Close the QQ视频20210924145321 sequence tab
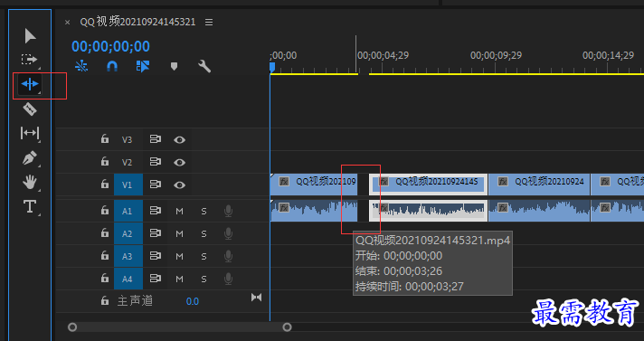This screenshot has height=341, width=644. (x=67, y=23)
